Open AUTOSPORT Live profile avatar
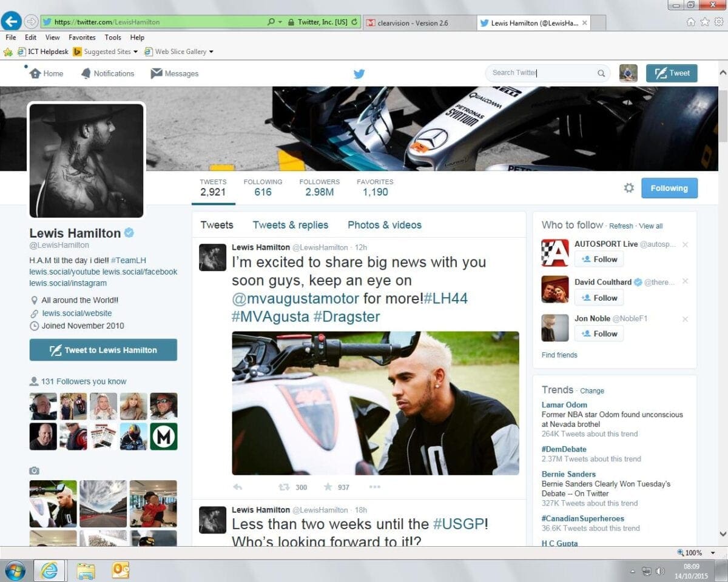Image resolution: width=728 pixels, height=582 pixels. pos(555,253)
